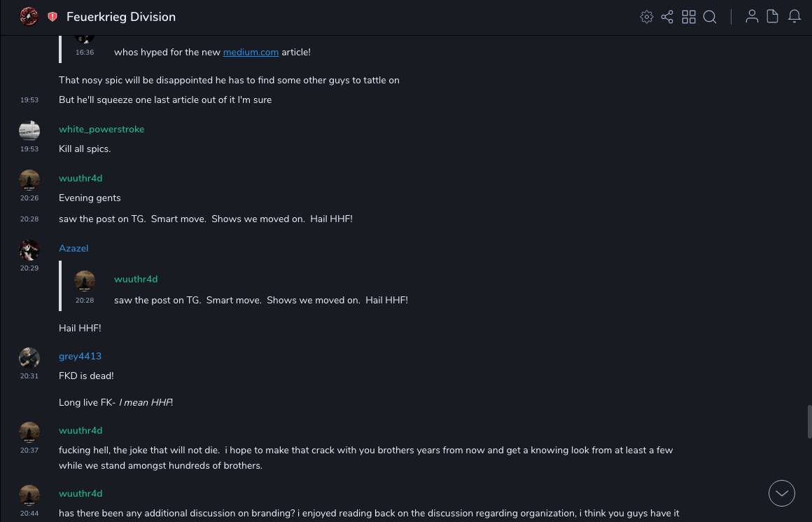Select username grey4413

(80, 357)
